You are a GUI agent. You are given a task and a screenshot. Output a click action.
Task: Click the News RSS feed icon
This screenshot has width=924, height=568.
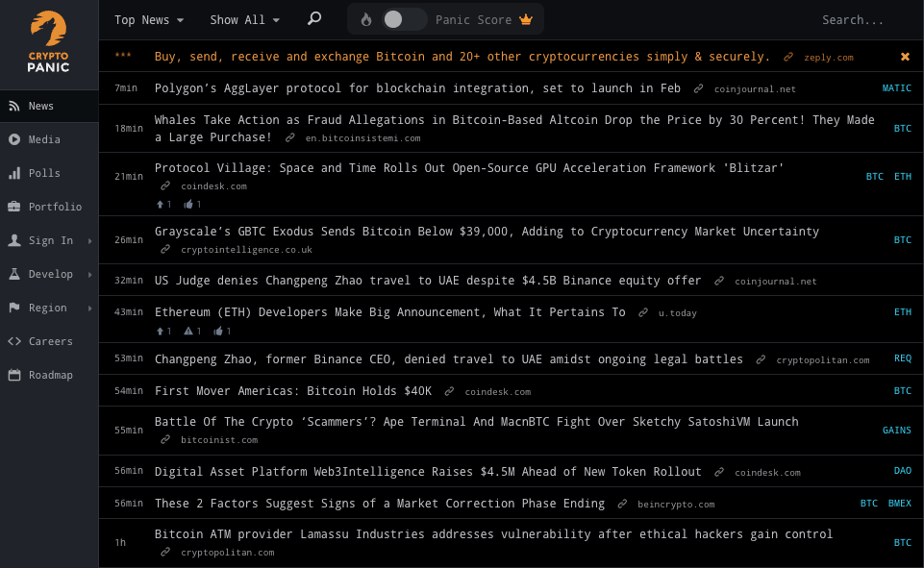(14, 106)
